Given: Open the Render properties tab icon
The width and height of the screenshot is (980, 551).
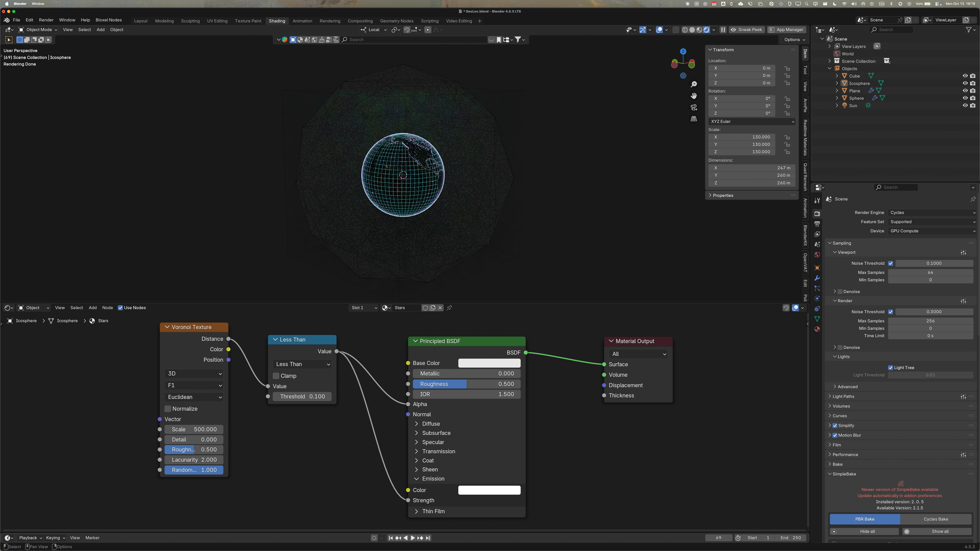Looking at the screenshot, I should (817, 213).
